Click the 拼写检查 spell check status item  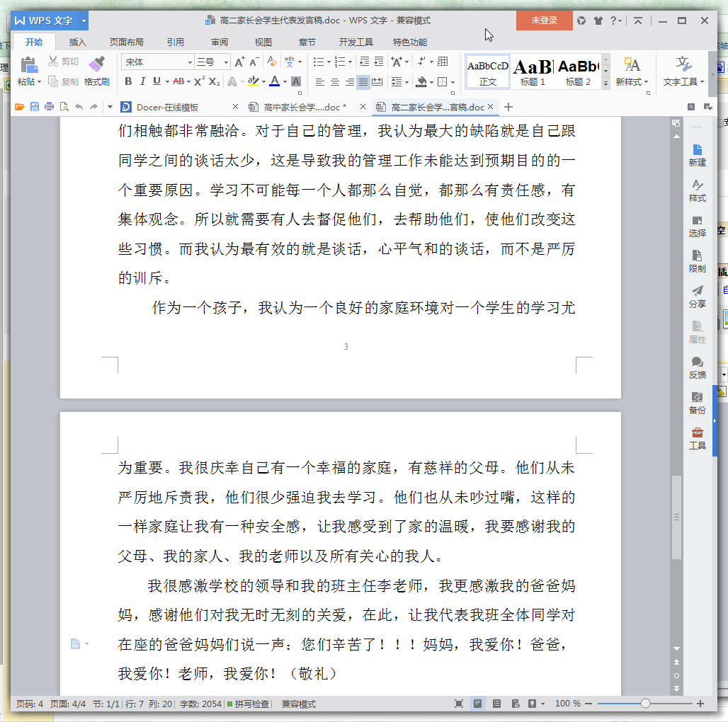coord(251,704)
